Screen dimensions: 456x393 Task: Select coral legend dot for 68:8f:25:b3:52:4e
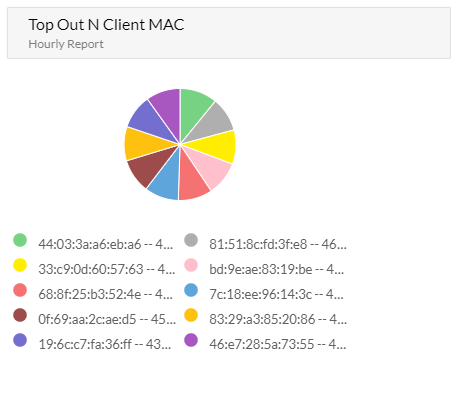click(20, 290)
